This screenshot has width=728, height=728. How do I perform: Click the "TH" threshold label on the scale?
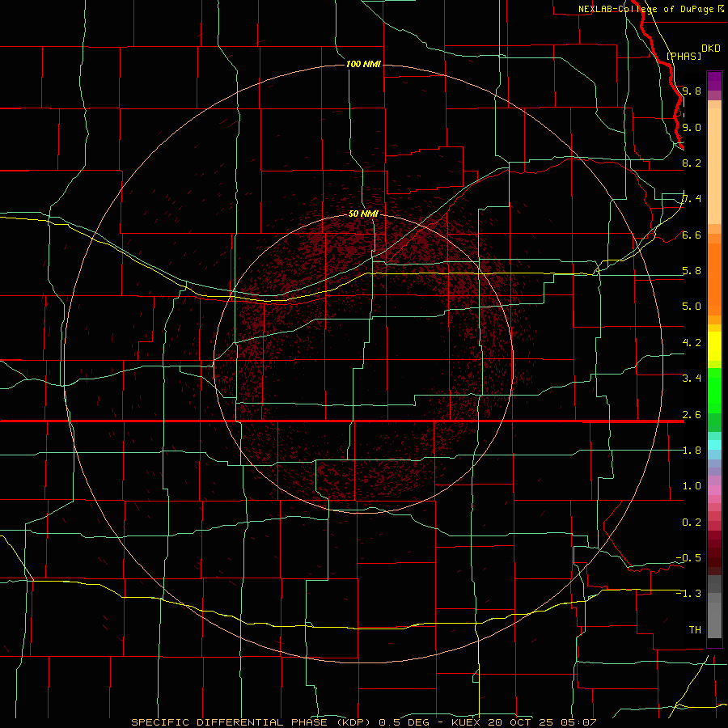[x=695, y=630]
